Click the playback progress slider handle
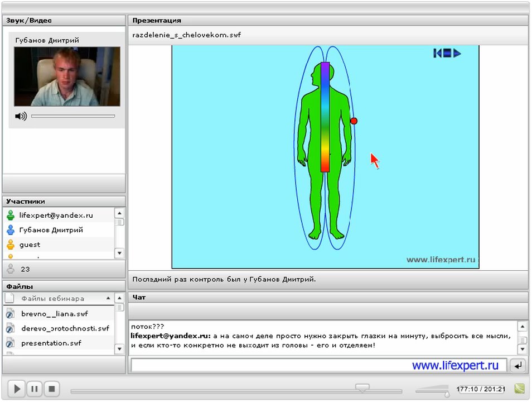Viewport: 532px width, 402px height. [x=362, y=388]
